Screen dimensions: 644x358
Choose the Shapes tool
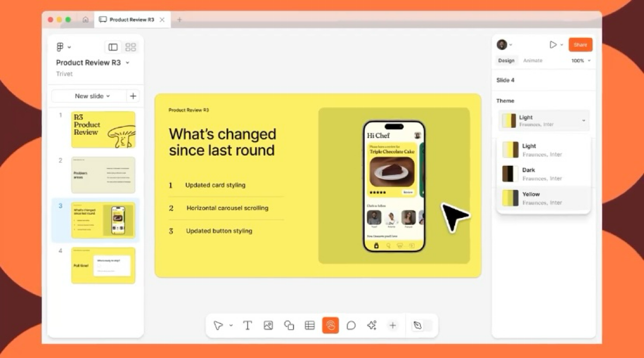point(289,325)
